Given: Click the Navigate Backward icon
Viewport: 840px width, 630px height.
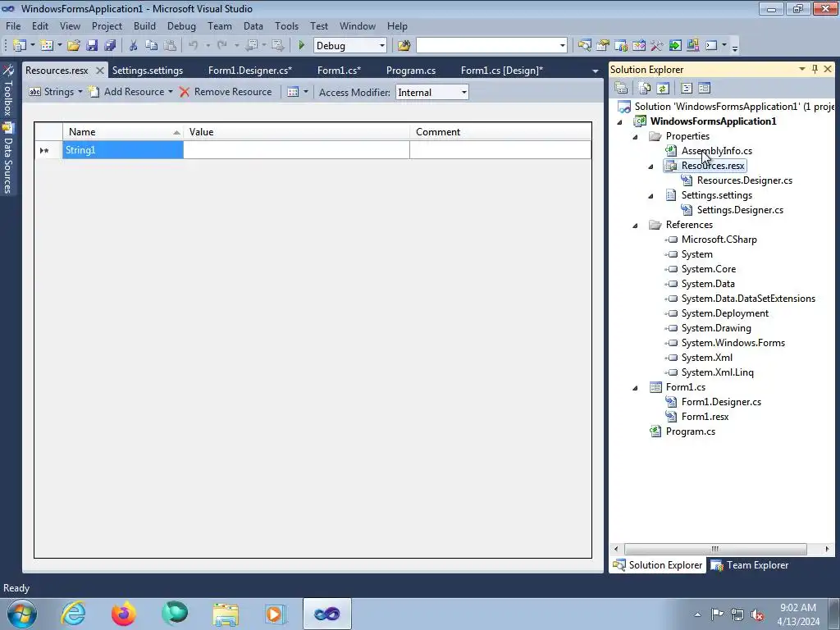Looking at the screenshot, I should tap(252, 46).
